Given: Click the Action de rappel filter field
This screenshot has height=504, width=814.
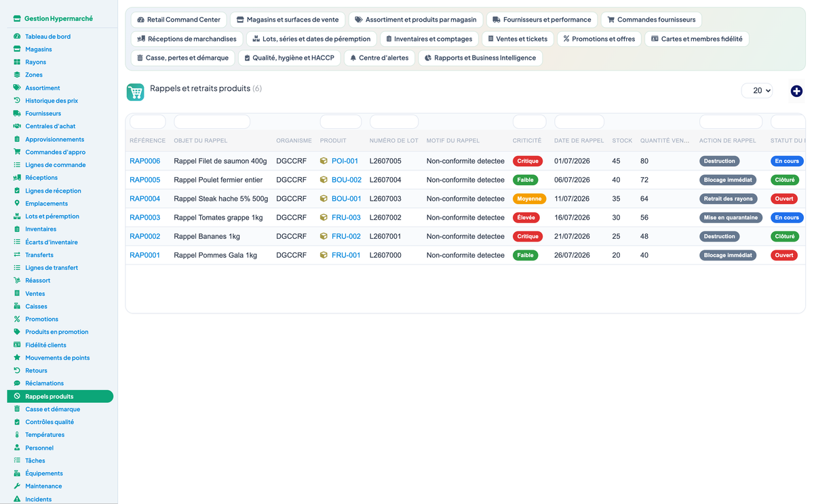Looking at the screenshot, I should pyautogui.click(x=731, y=122).
